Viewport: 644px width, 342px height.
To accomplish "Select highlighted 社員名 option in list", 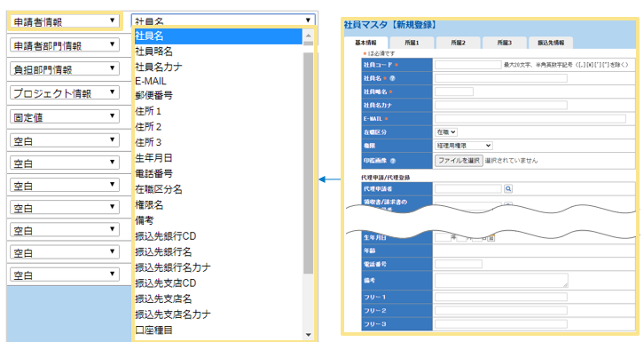I will pyautogui.click(x=218, y=36).
